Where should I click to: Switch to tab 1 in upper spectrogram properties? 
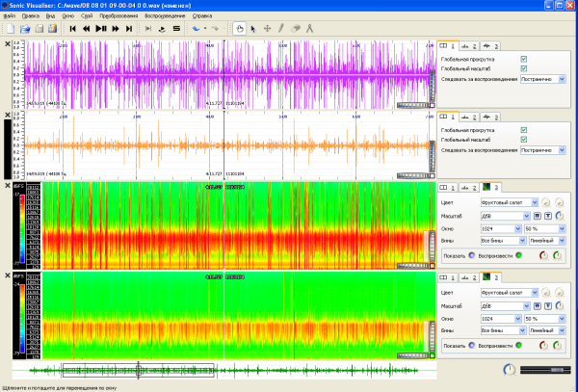pos(448,188)
